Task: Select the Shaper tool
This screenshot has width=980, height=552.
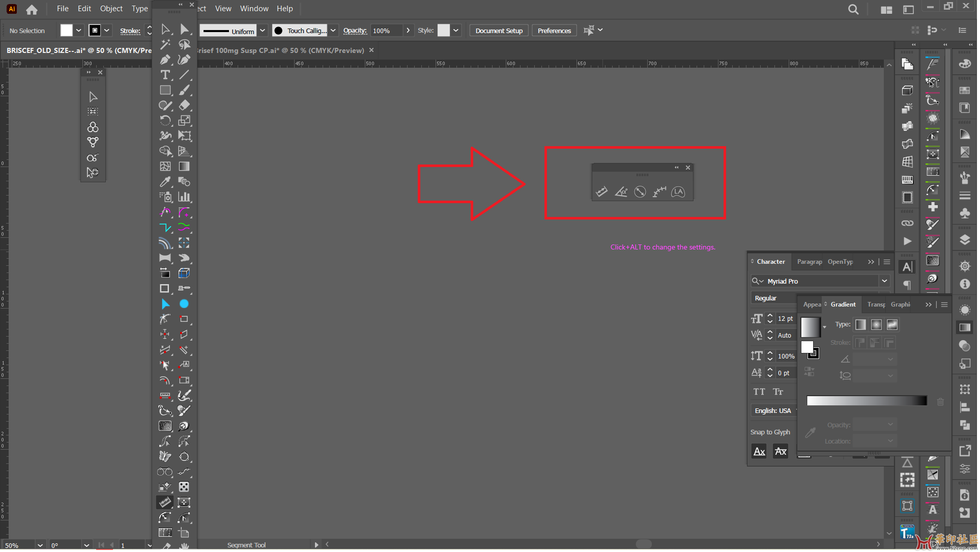Action: pyautogui.click(x=165, y=106)
